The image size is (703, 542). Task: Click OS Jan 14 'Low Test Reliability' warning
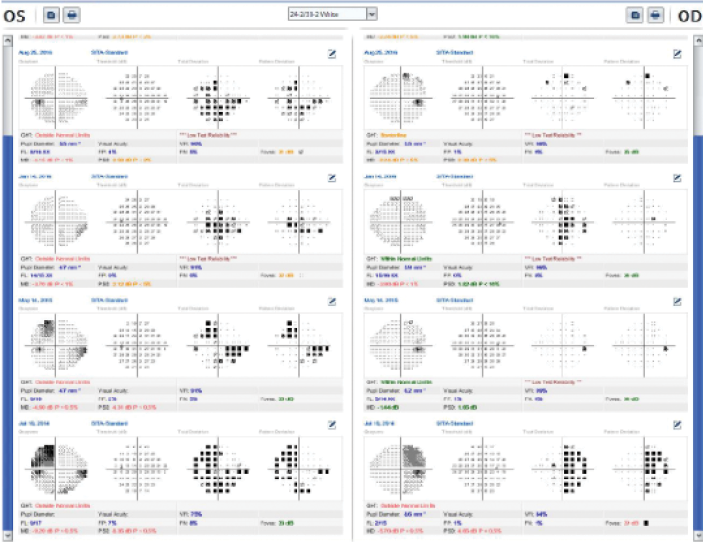click(208, 259)
